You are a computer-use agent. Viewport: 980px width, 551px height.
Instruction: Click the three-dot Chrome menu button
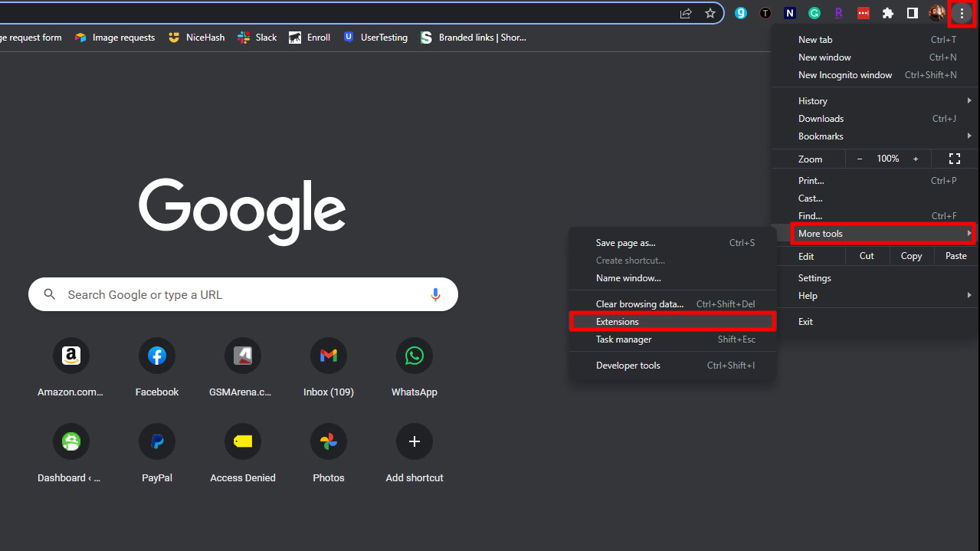962,13
